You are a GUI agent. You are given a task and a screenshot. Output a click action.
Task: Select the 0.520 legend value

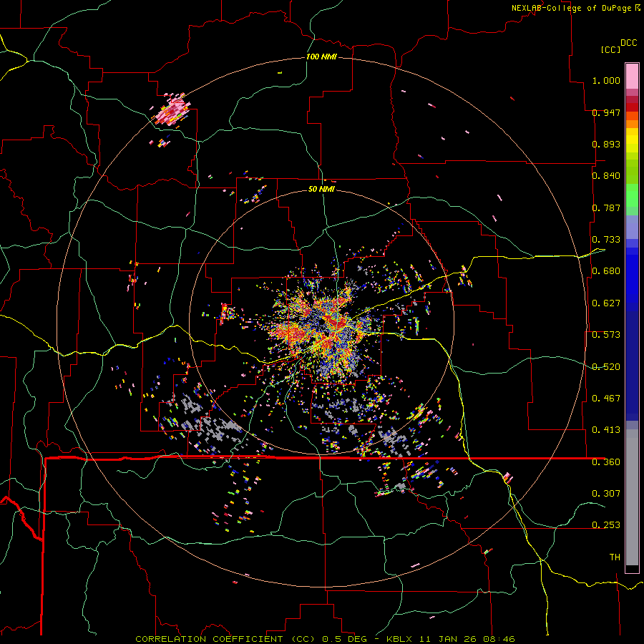click(x=606, y=367)
